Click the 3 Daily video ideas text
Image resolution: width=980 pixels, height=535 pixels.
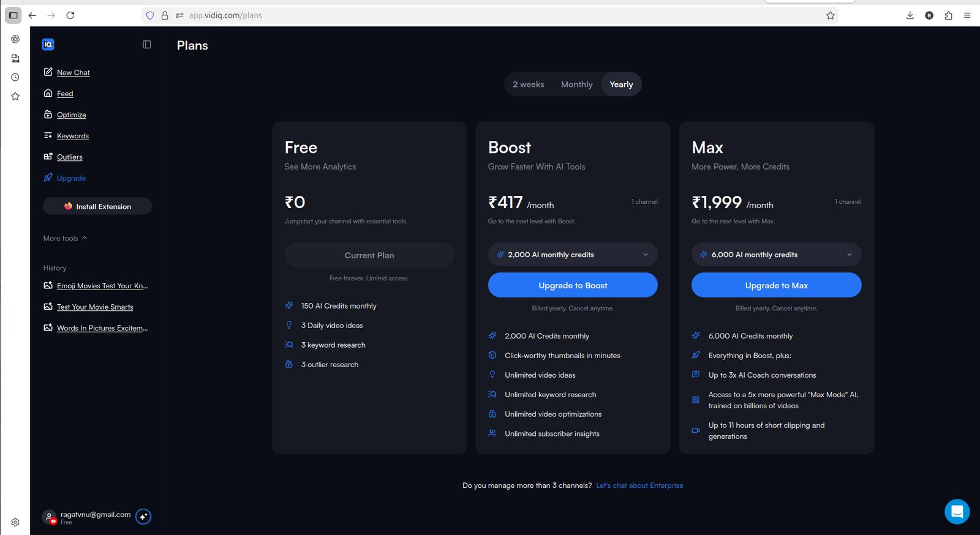(x=332, y=326)
